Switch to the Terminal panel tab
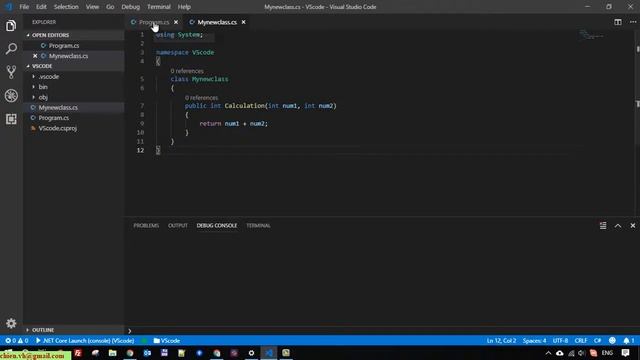Viewport: 640px width, 360px height. point(258,226)
